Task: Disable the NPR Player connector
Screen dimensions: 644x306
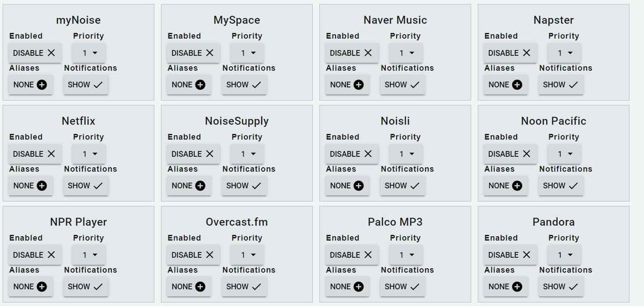Action: pos(35,255)
